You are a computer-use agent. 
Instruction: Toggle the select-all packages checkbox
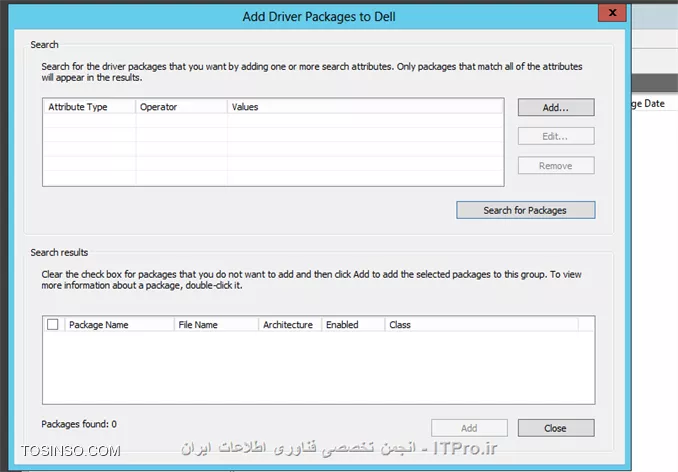click(53, 325)
